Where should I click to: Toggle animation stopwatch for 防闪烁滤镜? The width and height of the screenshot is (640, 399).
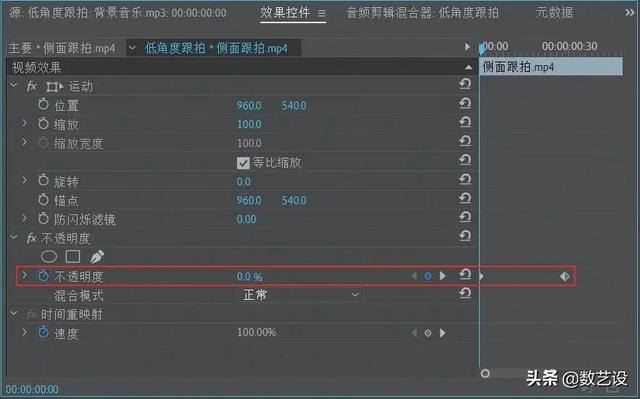43,218
